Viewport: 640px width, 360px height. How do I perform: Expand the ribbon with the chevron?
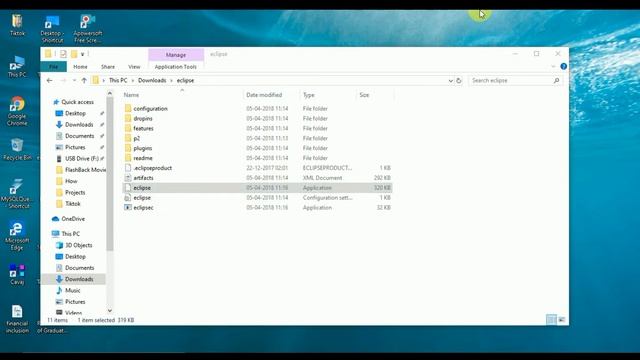[x=553, y=67]
